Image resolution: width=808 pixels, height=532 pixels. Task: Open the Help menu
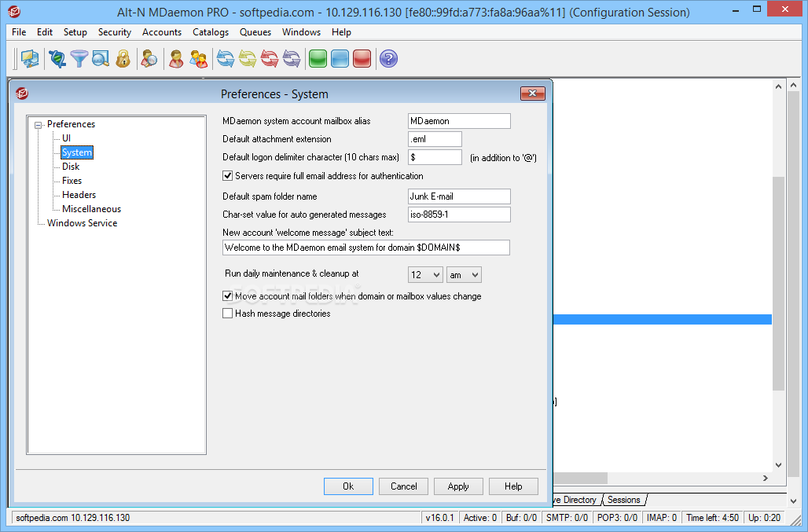coord(341,32)
